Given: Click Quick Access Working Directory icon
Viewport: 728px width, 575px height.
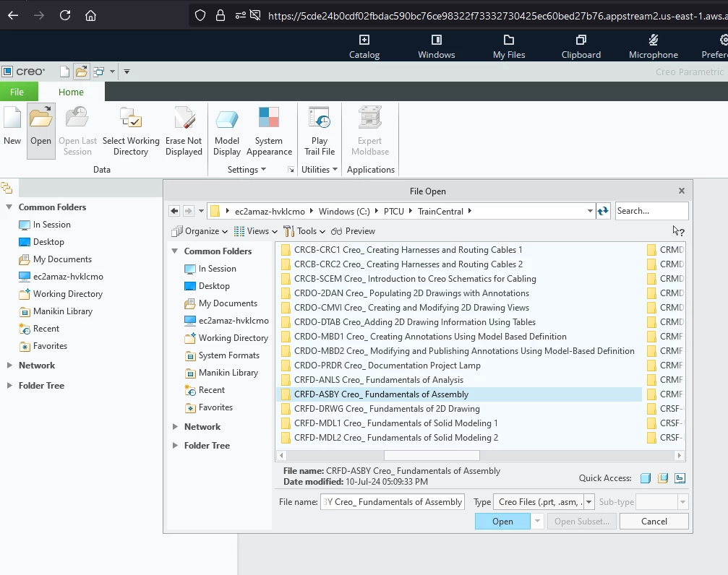Looking at the screenshot, I should pyautogui.click(x=663, y=478).
